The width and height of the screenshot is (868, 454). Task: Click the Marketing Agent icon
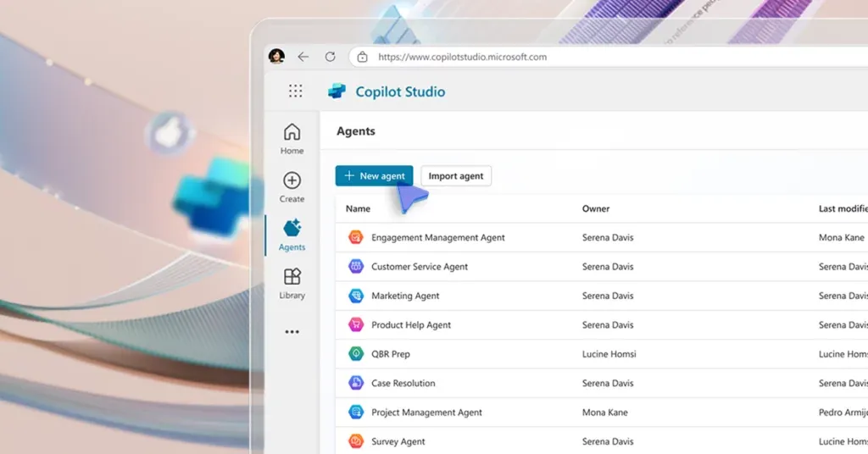[356, 296]
